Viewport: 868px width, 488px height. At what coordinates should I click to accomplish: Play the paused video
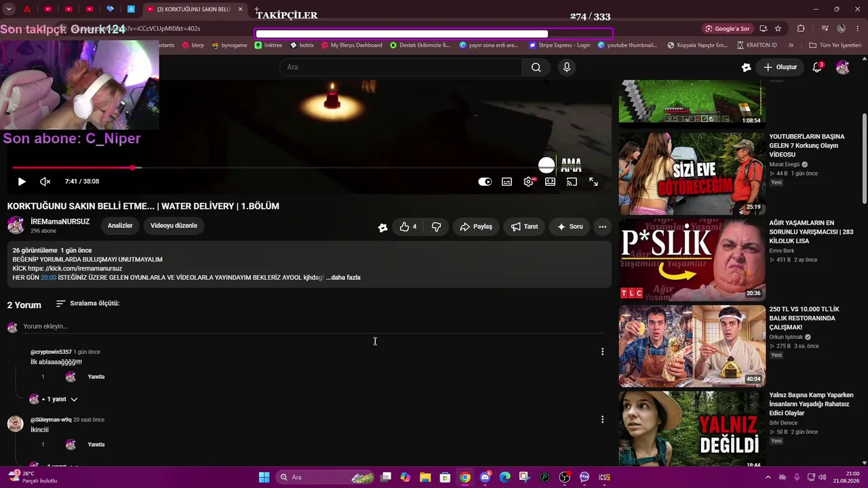22,182
